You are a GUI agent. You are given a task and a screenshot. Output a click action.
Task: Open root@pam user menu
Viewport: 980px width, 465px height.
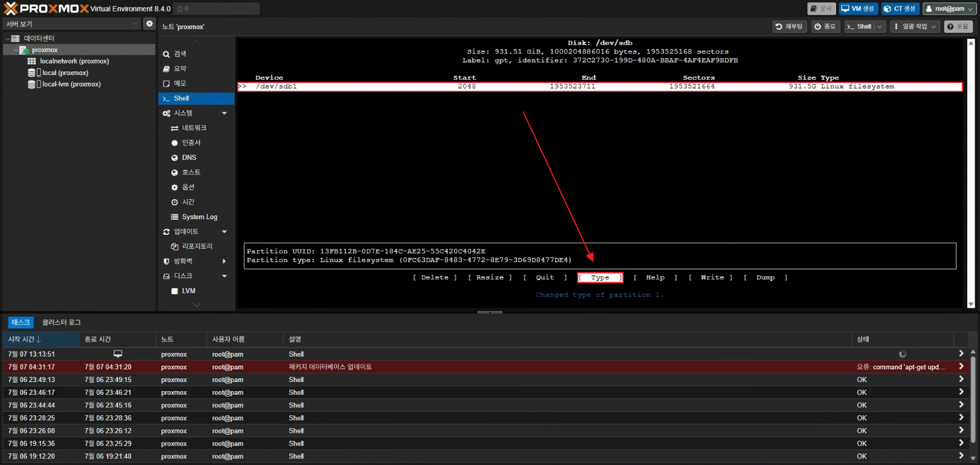949,8
